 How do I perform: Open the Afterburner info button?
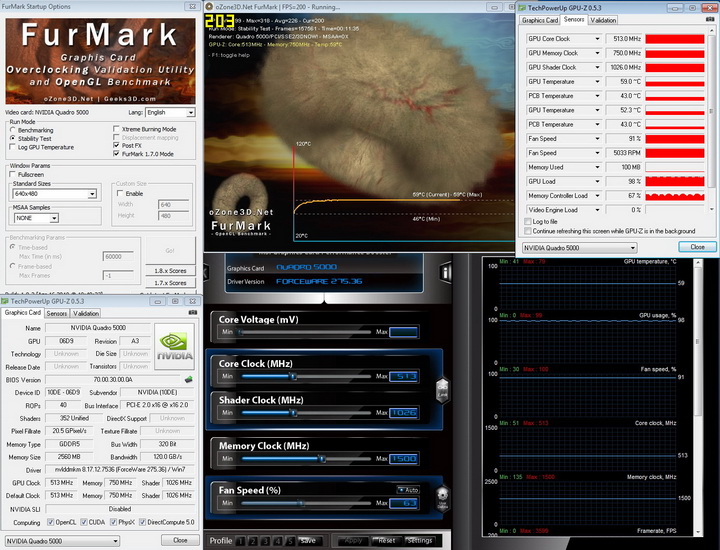445,271
